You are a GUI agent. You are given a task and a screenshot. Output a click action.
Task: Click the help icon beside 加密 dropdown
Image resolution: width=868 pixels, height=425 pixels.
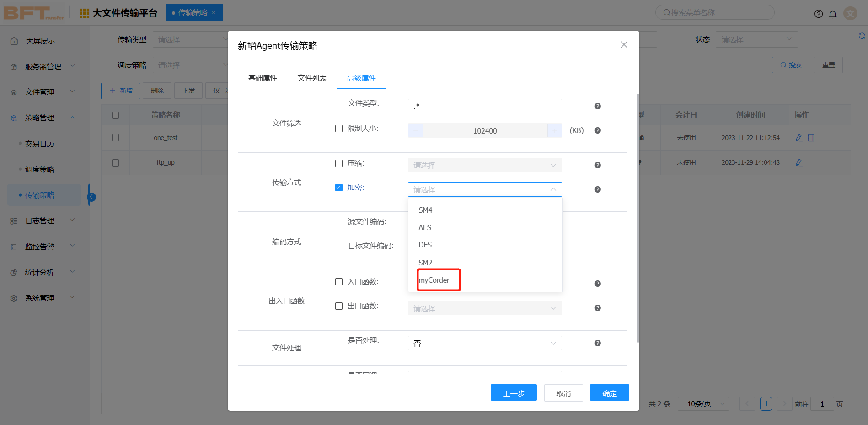tap(597, 189)
